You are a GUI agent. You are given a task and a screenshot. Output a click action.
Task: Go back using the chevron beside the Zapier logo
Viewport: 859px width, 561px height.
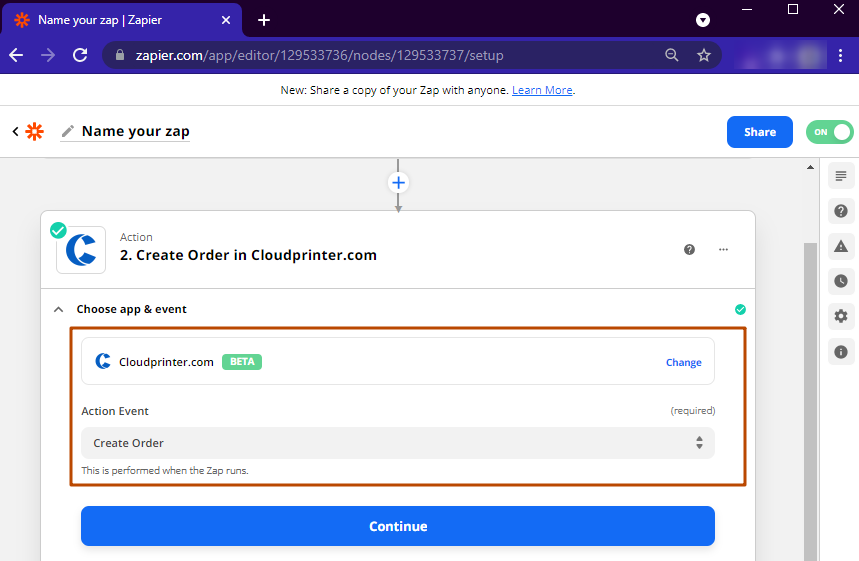[x=15, y=131]
